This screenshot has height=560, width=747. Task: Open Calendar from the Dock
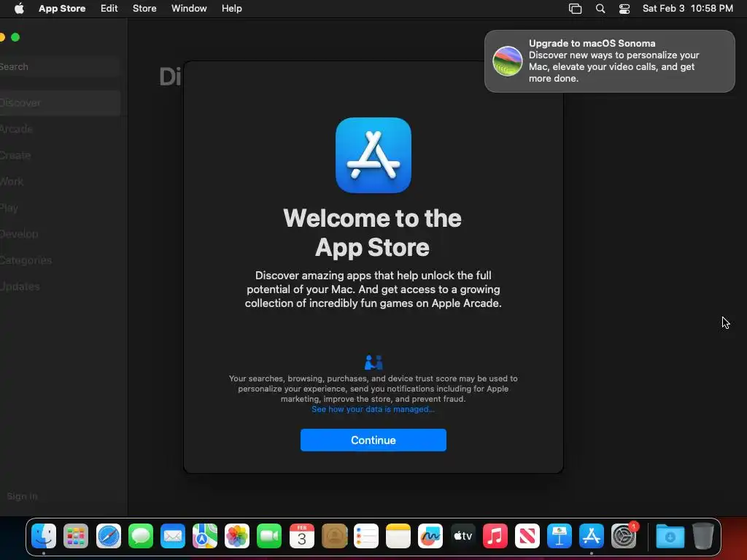click(x=301, y=536)
